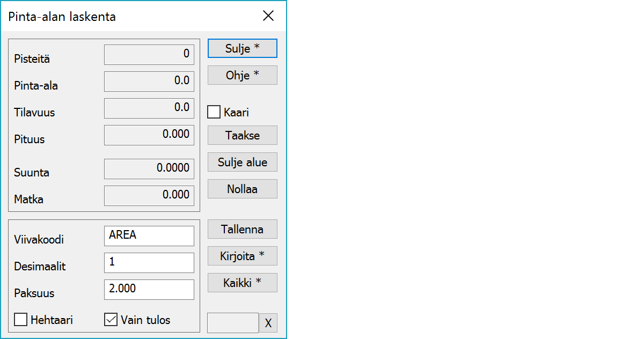Click the Pisteitä value field
The width and height of the screenshot is (644, 339).
click(149, 54)
